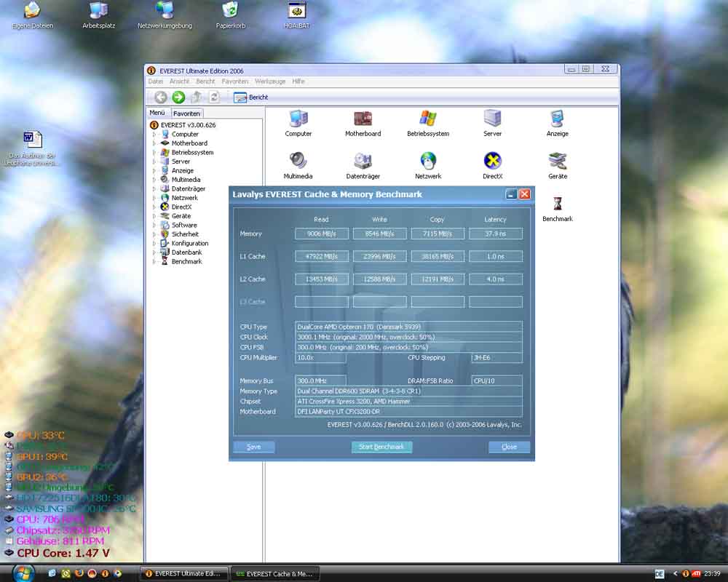Image resolution: width=728 pixels, height=582 pixels.
Task: Open the DirectX icon in main pane
Action: [492, 166]
